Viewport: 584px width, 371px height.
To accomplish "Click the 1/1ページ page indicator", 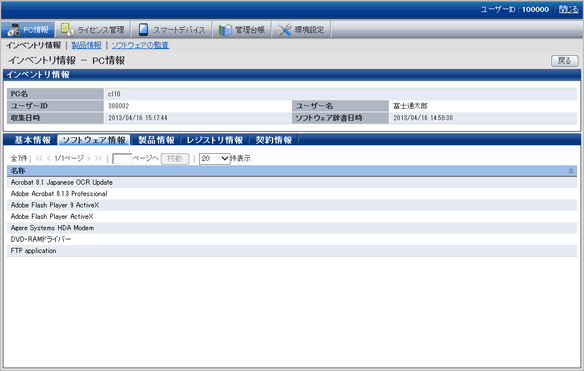I will (x=69, y=158).
